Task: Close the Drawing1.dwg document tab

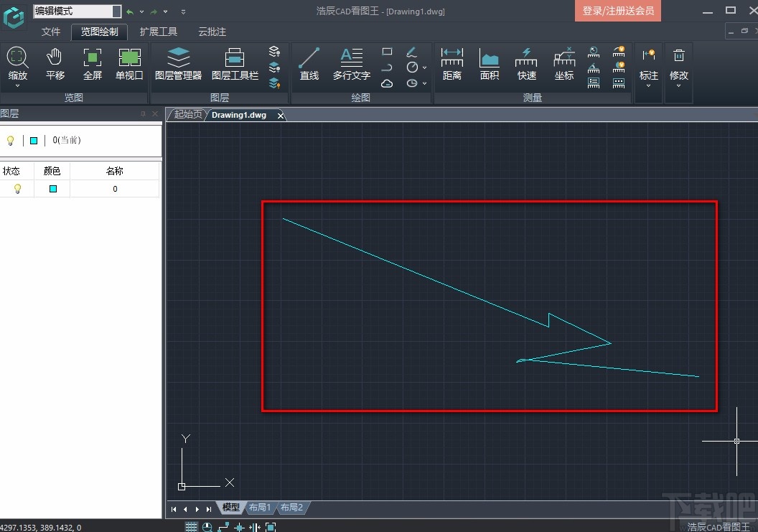Action: [x=281, y=115]
